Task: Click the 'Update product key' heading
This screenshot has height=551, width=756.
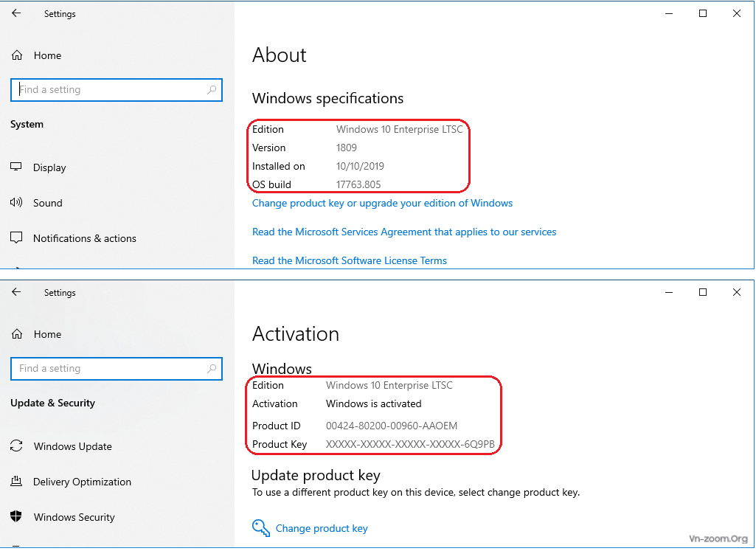Action: [316, 475]
